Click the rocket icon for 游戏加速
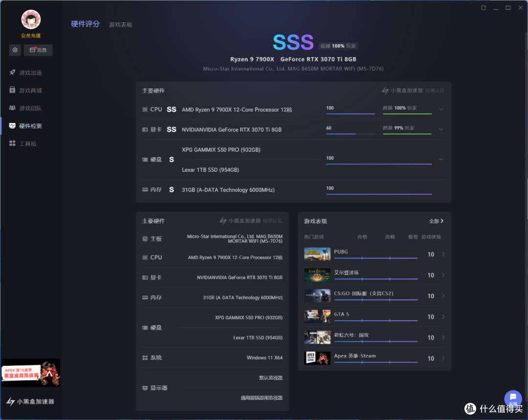Viewport: 528px width, 420px height. [12, 72]
